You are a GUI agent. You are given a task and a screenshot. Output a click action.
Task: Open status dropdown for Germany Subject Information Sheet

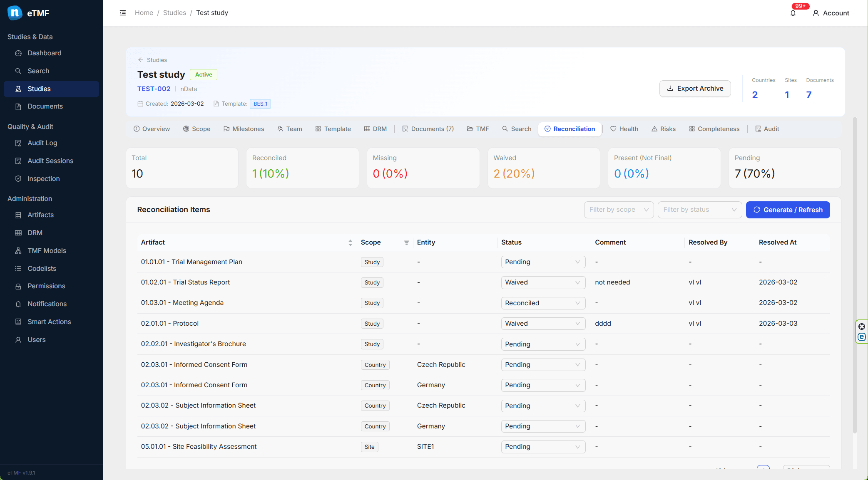click(543, 426)
